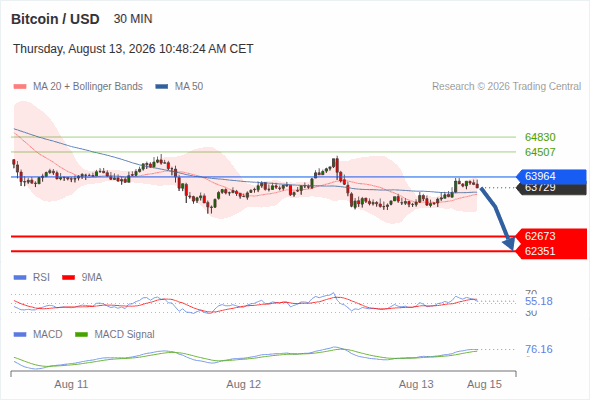Click the RSI value 55.18 readout
The width and height of the screenshot is (590, 400).
[x=539, y=301]
